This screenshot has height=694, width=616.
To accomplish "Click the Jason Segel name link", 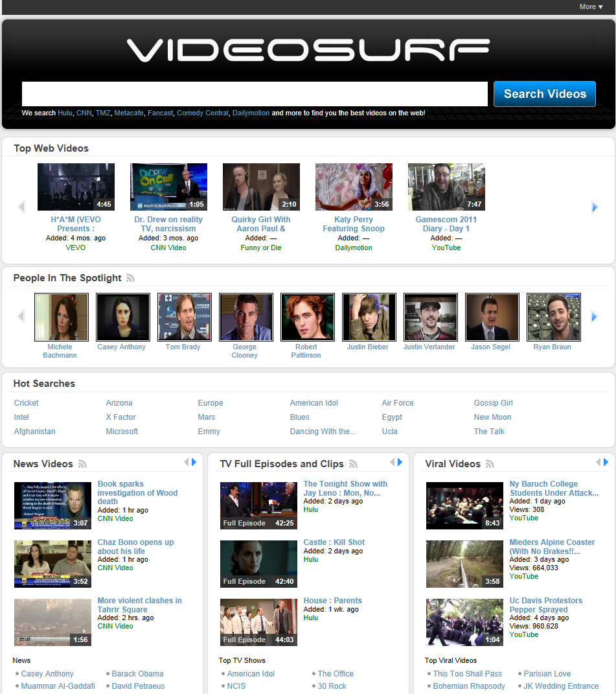I will click(x=490, y=347).
